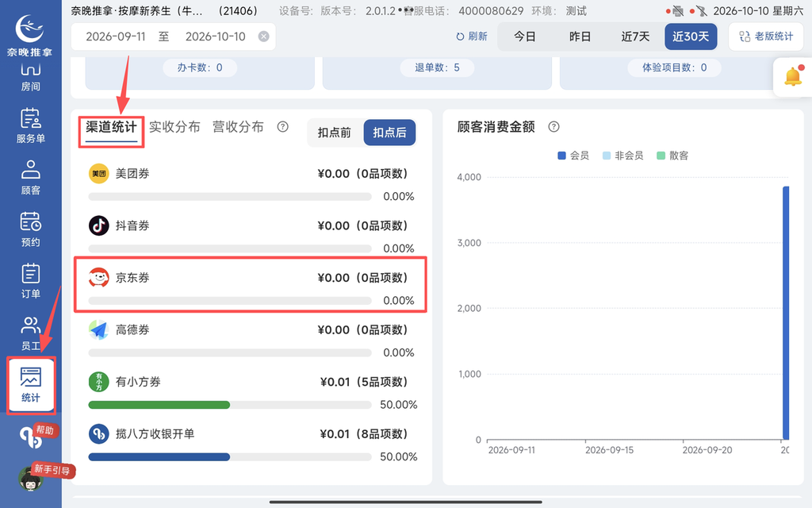Select the 统计 statistics sidebar icon
Viewport: 812px width, 508px height.
[x=31, y=385]
